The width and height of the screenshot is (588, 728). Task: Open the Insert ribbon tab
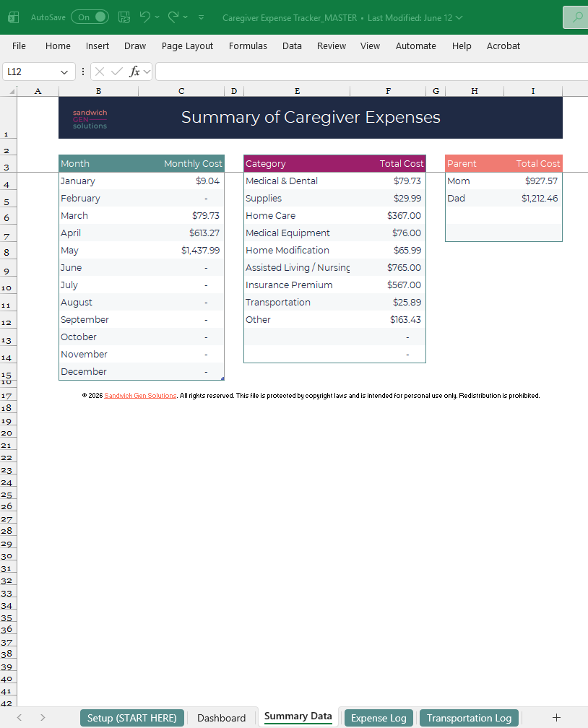coord(97,46)
